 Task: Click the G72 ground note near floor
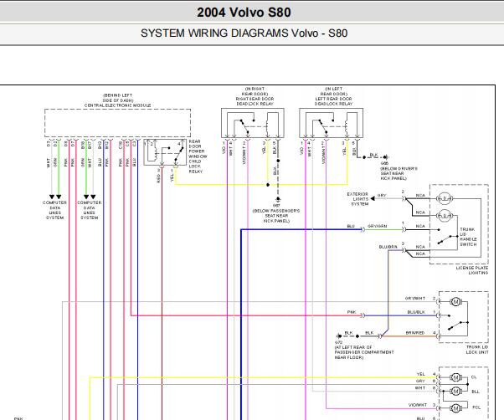pos(364,350)
